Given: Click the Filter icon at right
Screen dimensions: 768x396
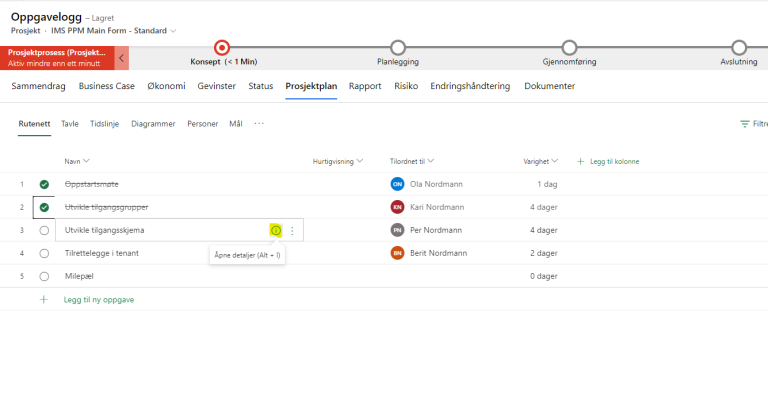Looking at the screenshot, I should [745, 124].
